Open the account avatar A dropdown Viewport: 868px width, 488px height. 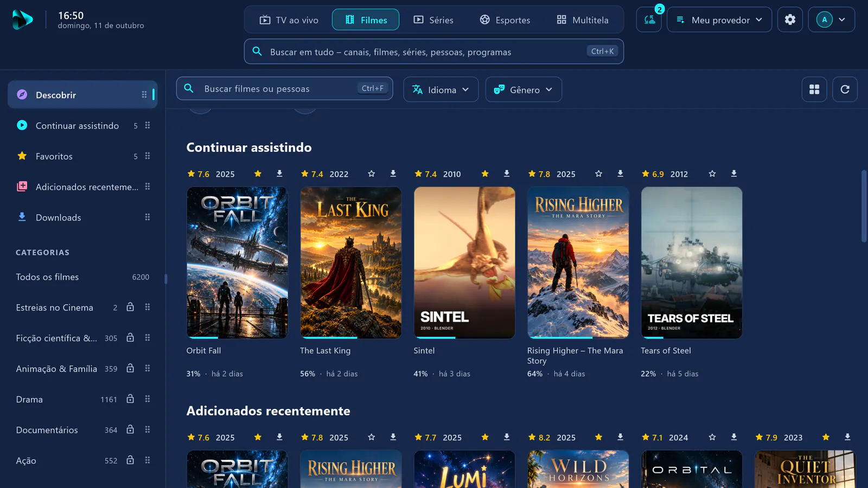[x=831, y=20]
